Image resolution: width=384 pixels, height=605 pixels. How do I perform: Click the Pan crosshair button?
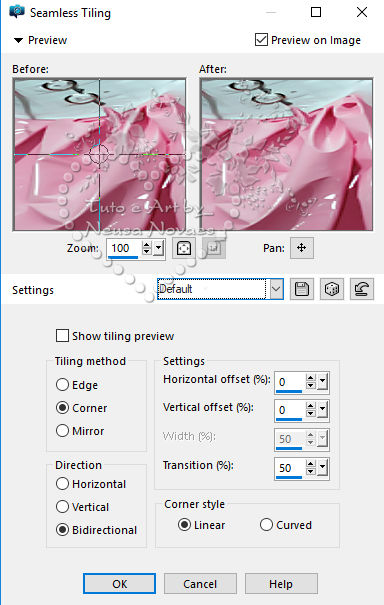pos(302,248)
